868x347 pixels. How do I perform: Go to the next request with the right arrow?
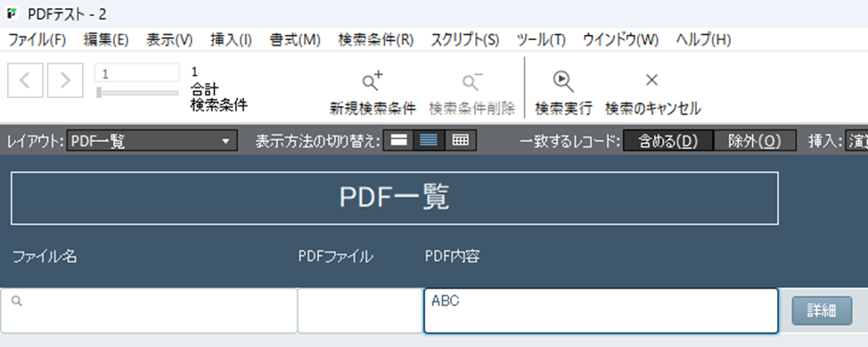65,80
